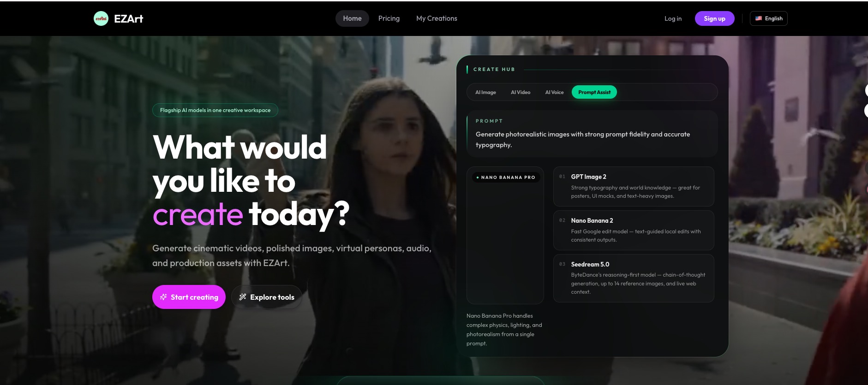Click the Start creating button

pos(189,297)
